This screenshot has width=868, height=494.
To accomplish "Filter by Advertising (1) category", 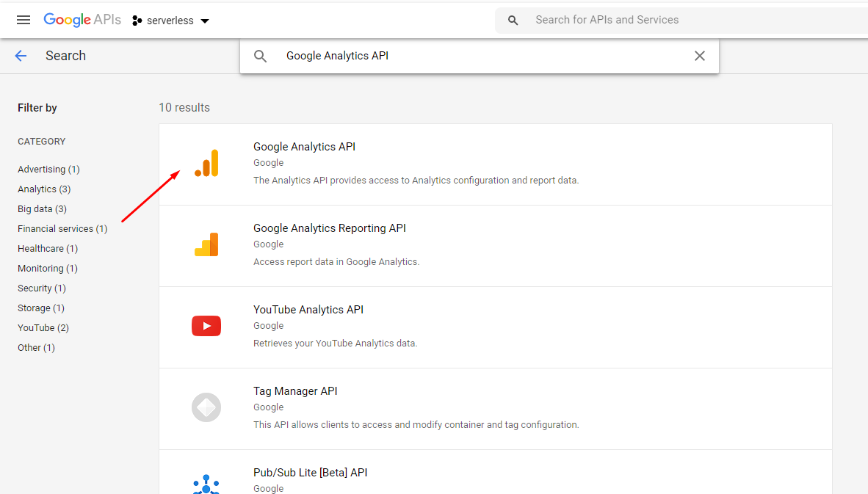I will pyautogui.click(x=48, y=170).
